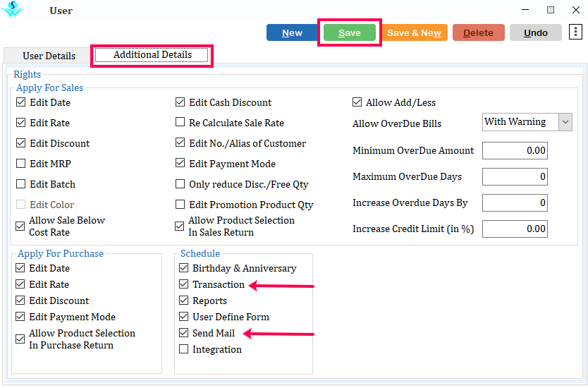588x388 pixels.
Task: Select the Additional Details tab
Action: coord(152,55)
